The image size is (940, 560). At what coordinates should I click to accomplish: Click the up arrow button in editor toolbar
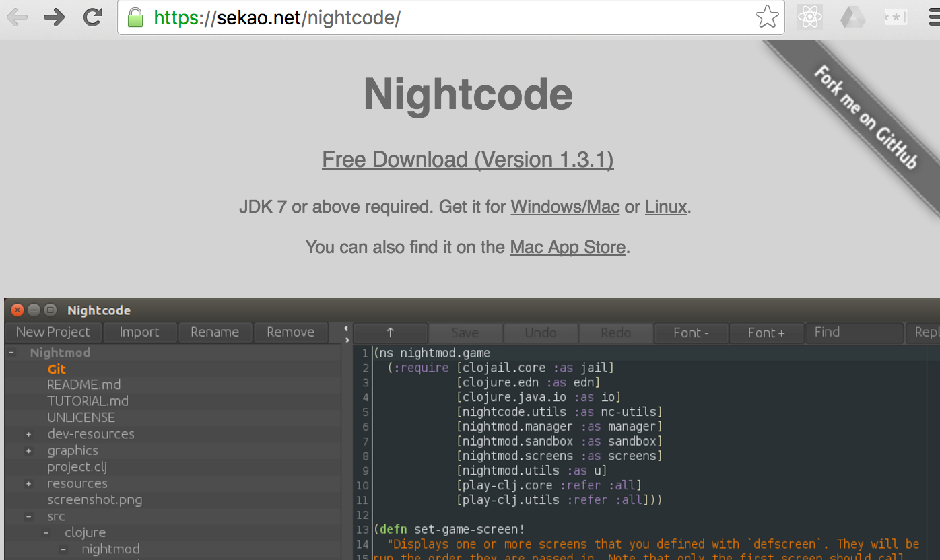391,332
